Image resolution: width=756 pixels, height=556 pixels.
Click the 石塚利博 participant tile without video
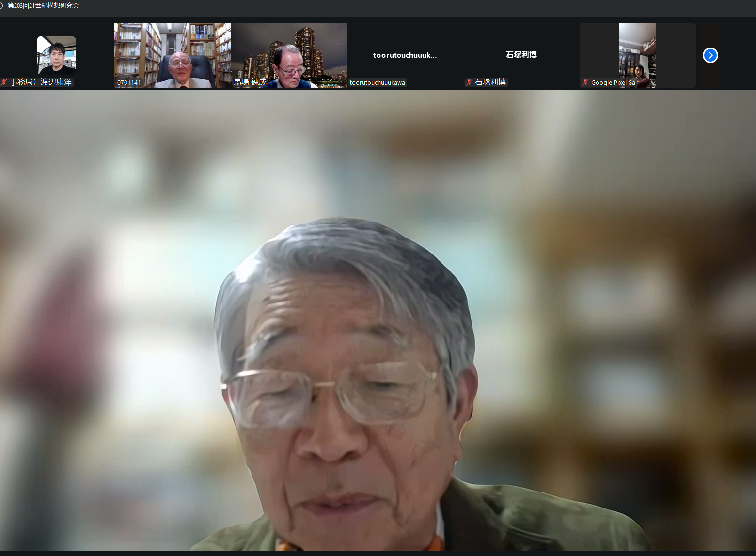521,55
